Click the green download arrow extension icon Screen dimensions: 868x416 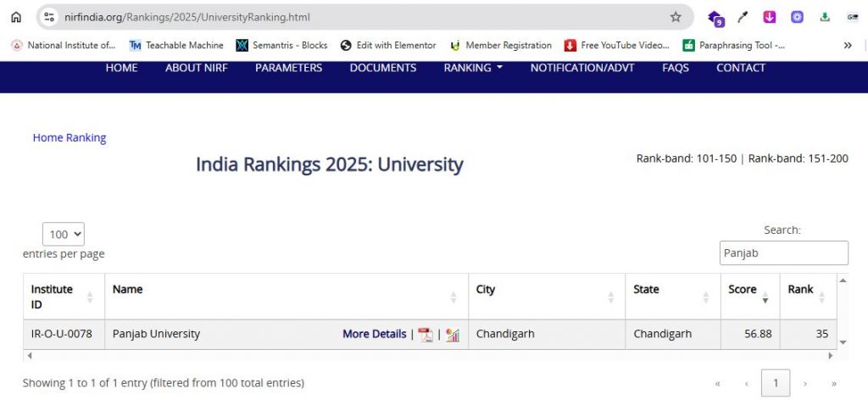coord(825,17)
